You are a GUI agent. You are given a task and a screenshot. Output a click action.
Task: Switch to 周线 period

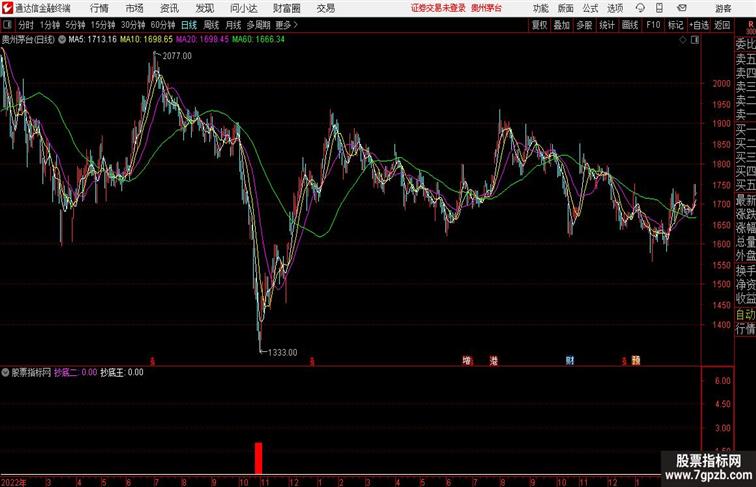211,25
